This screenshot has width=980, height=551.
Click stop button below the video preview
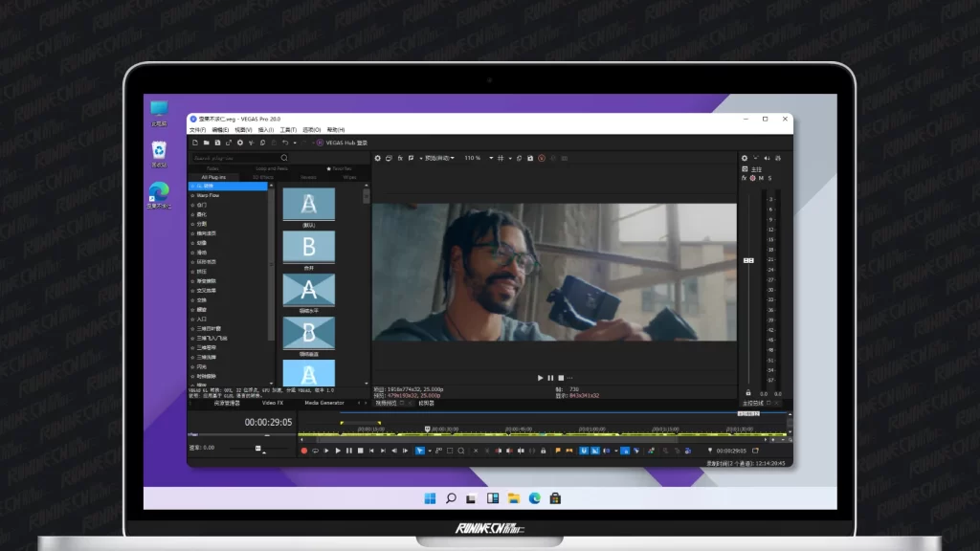pyautogui.click(x=561, y=378)
